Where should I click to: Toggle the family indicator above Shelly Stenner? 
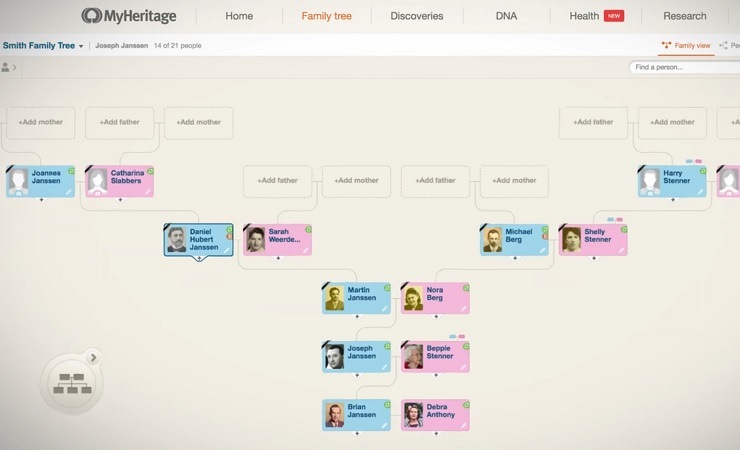614,220
